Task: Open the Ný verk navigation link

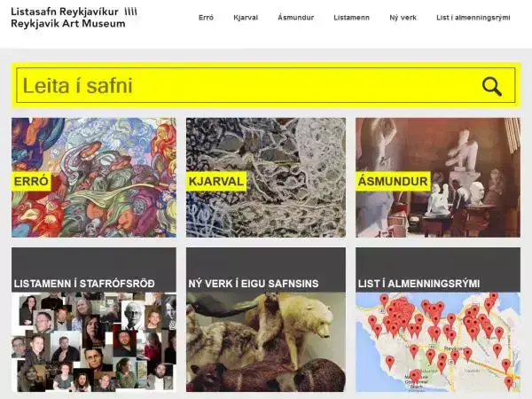Action: click(403, 18)
